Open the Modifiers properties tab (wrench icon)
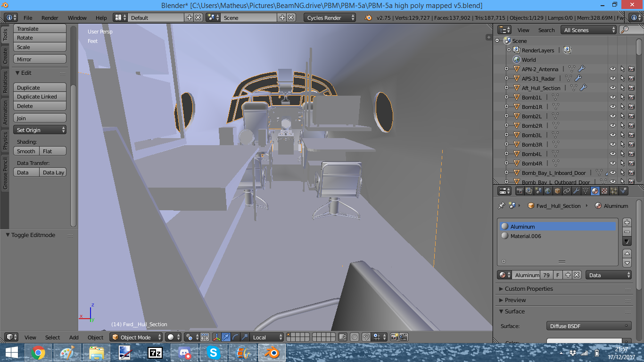This screenshot has width=644, height=362. 576,191
